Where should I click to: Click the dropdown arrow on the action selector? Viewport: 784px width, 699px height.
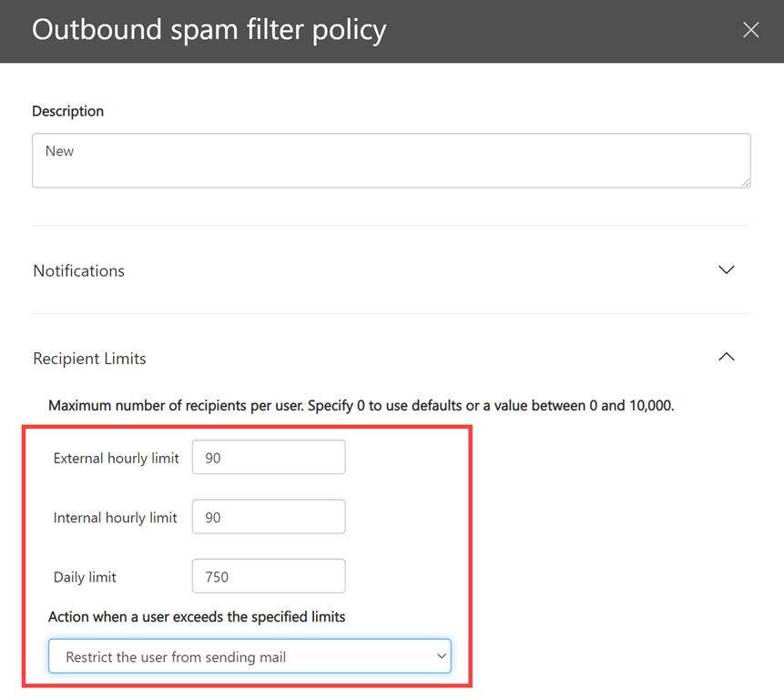(x=442, y=656)
